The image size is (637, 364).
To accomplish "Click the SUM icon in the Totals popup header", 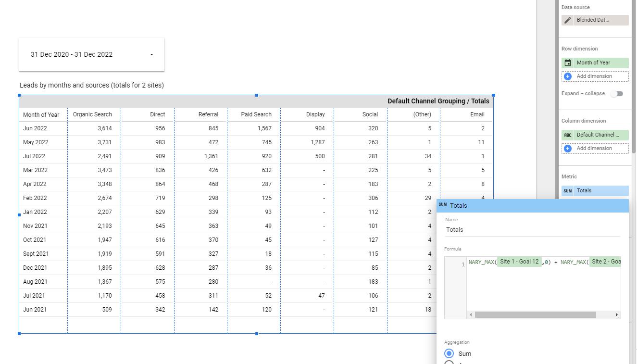I will [x=443, y=205].
